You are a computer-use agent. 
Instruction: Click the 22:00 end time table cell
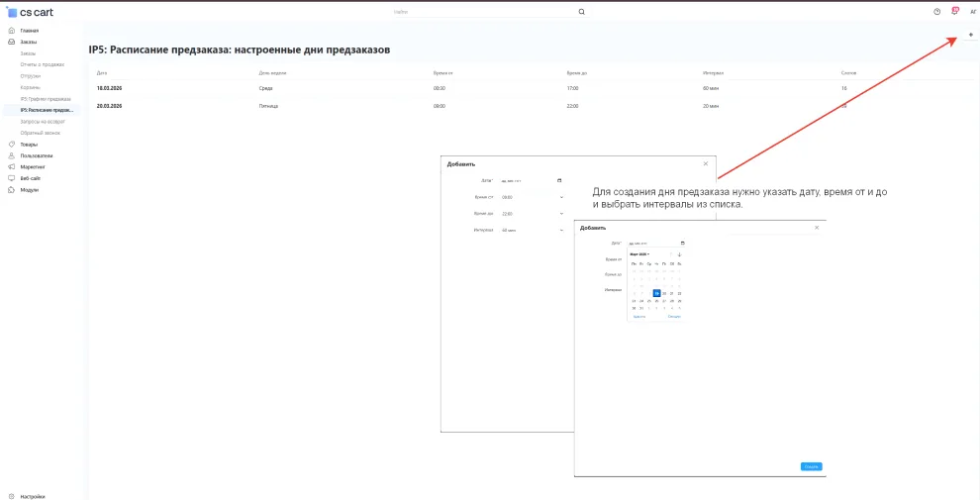[572, 106]
